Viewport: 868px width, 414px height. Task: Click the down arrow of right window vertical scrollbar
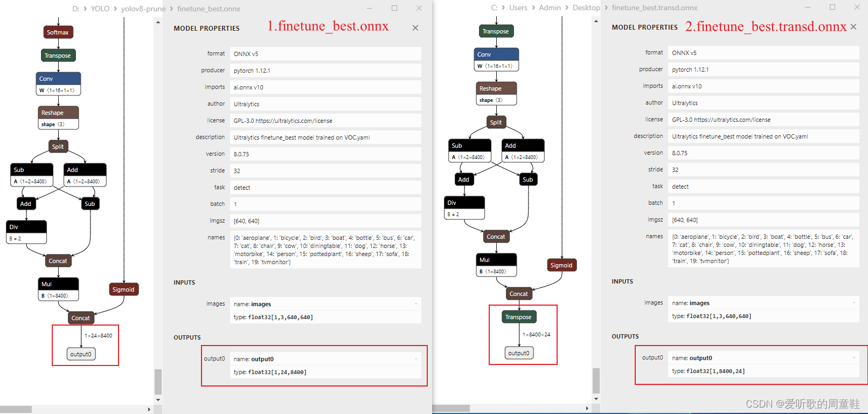pos(596,399)
